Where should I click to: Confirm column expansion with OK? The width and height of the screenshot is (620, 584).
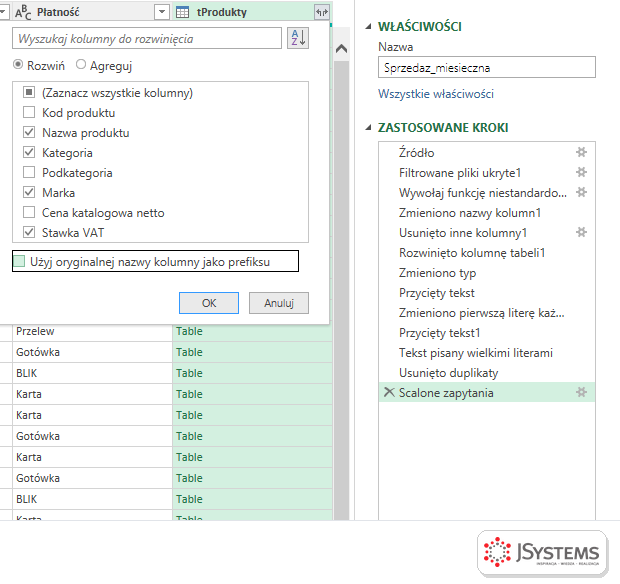click(x=209, y=303)
